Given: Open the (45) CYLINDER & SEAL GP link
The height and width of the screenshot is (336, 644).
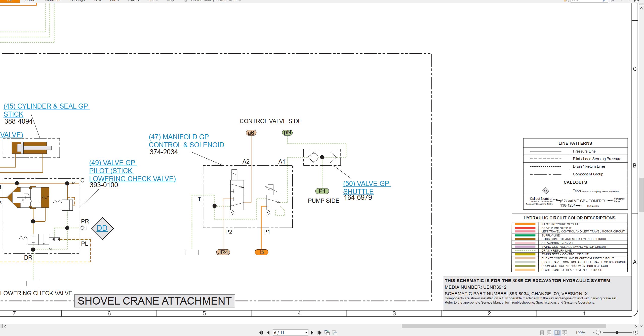Looking at the screenshot, I should click(46, 106).
